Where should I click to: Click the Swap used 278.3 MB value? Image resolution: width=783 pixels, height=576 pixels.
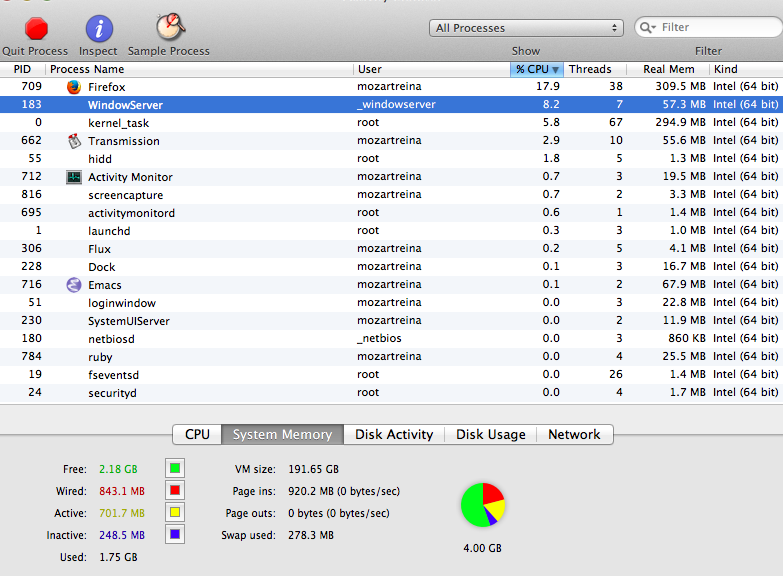[x=311, y=535]
